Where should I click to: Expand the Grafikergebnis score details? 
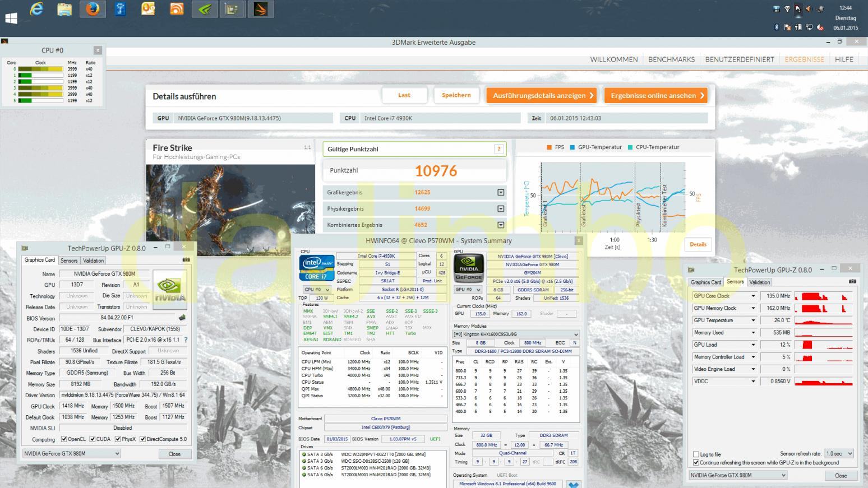pos(501,192)
